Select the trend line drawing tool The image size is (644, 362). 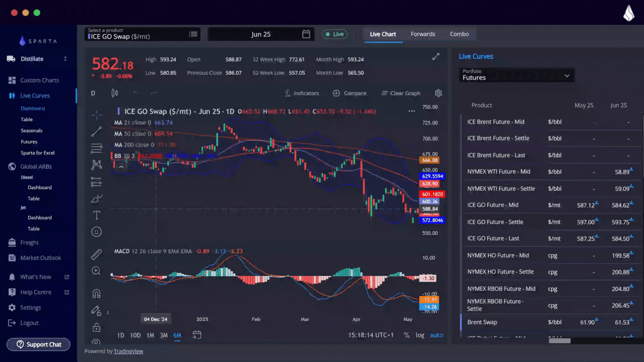97,132
